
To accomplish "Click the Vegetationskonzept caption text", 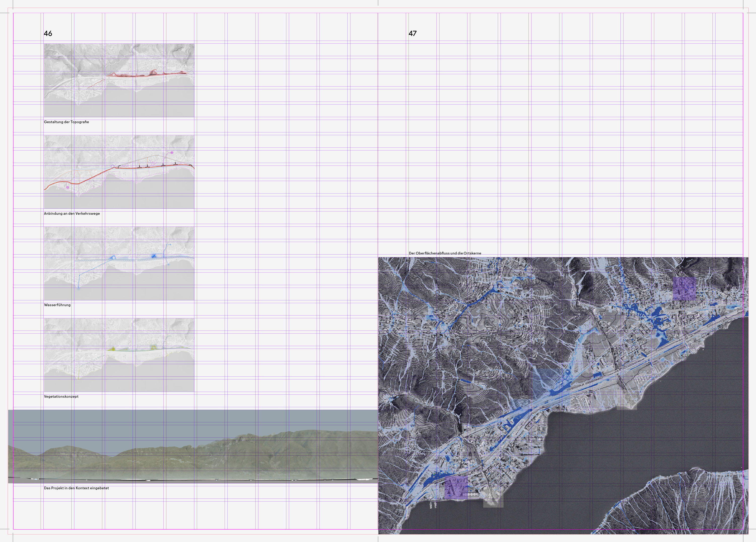I will 61,396.
